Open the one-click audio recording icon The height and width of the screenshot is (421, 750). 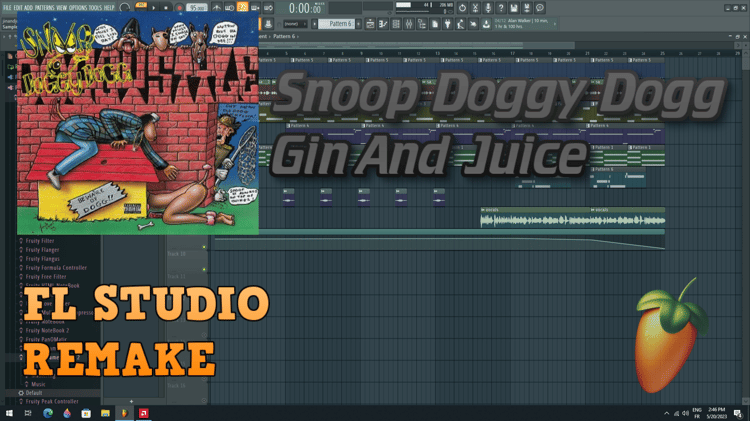click(x=488, y=8)
